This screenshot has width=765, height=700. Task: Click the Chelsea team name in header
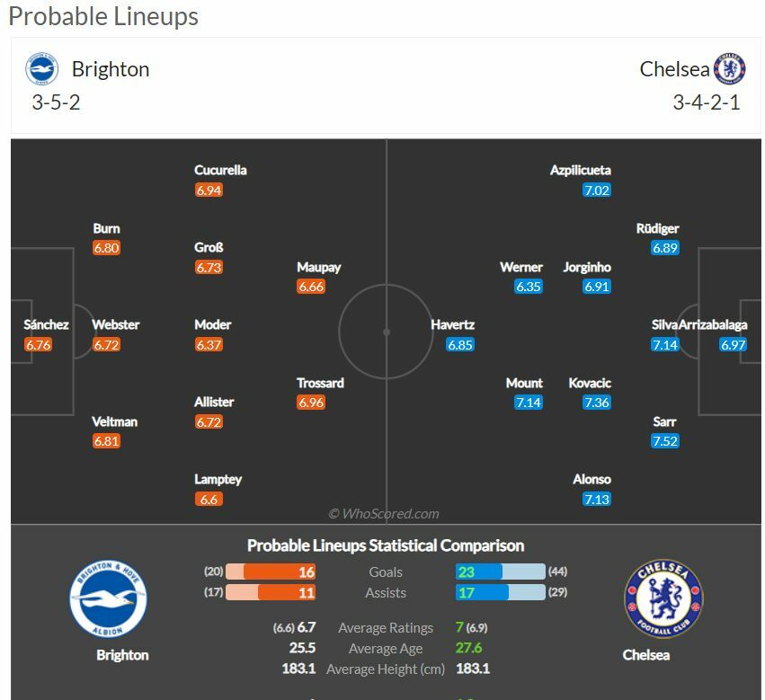pyautogui.click(x=674, y=69)
